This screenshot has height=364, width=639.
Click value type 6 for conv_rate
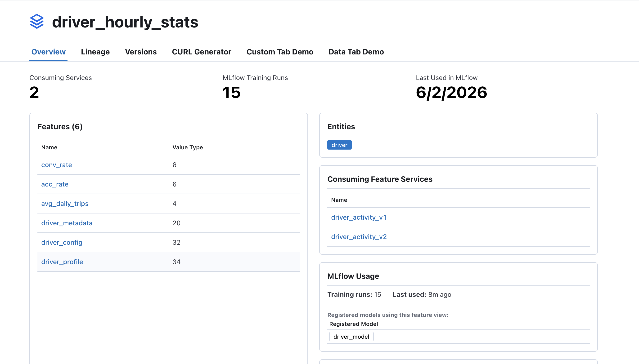click(x=174, y=165)
